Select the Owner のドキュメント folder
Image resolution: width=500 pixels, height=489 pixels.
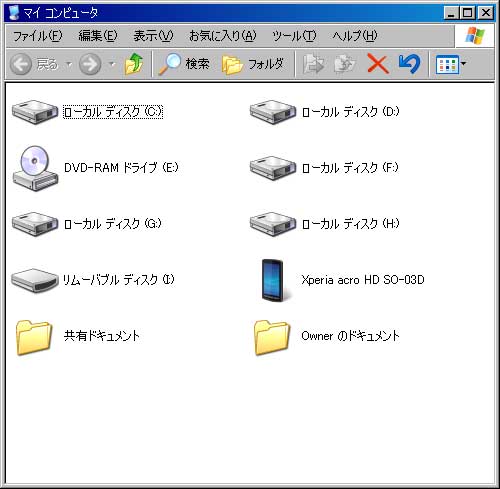coord(327,337)
